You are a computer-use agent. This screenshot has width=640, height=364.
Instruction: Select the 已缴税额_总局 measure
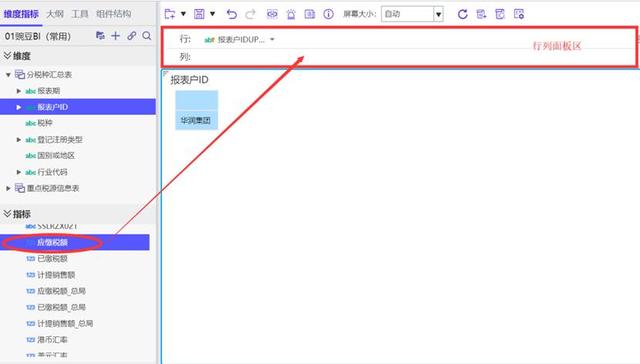61,307
